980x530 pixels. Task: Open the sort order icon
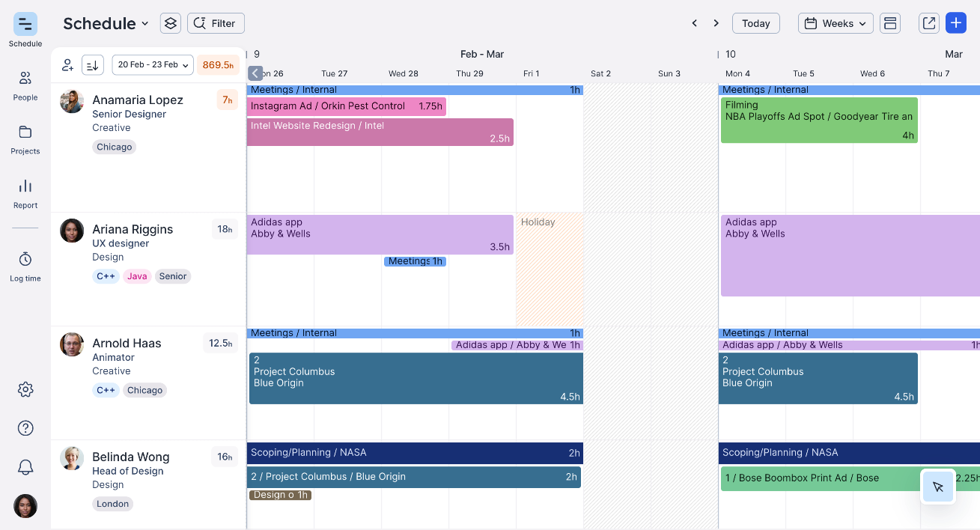[x=92, y=65]
